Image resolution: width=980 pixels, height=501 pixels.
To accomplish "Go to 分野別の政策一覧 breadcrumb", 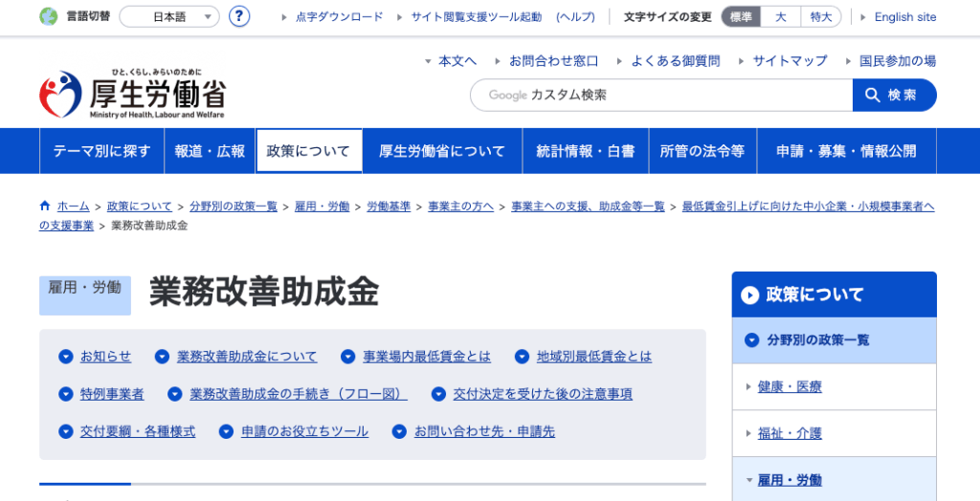I will click(x=234, y=207).
